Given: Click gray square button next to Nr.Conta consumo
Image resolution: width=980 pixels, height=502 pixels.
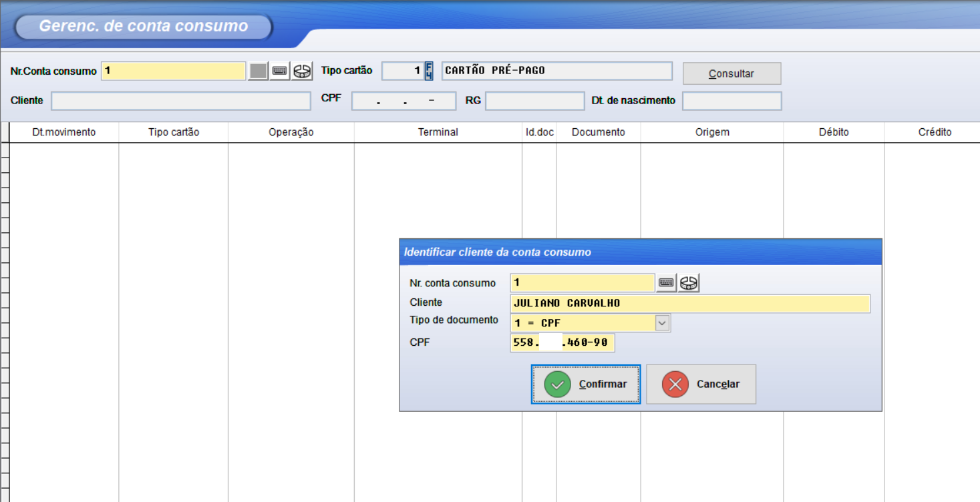Looking at the screenshot, I should point(258,71).
